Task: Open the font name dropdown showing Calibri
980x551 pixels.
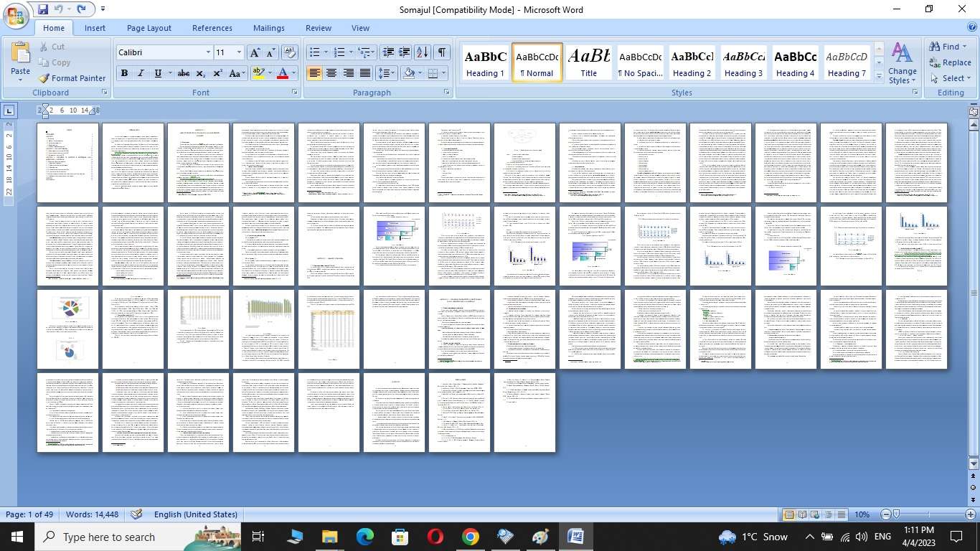Action: coord(208,52)
